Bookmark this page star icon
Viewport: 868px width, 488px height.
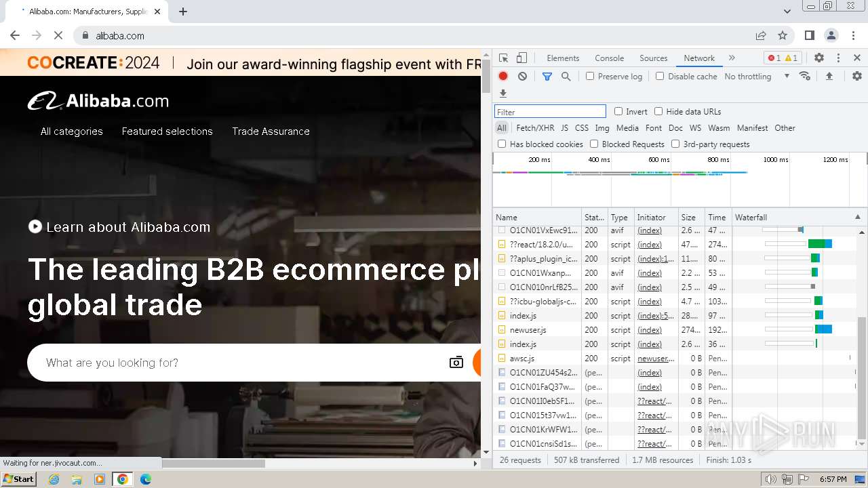tap(783, 35)
